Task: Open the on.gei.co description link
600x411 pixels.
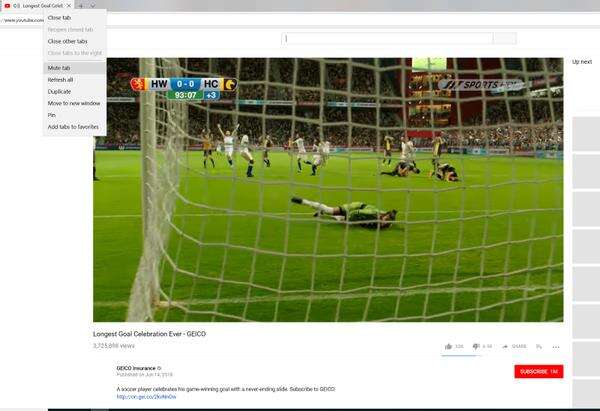Action: pos(146,397)
